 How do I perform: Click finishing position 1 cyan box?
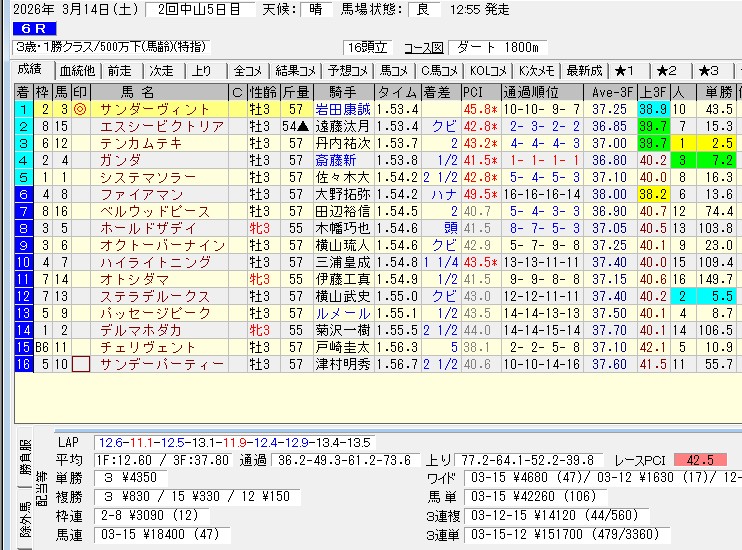click(x=22, y=109)
